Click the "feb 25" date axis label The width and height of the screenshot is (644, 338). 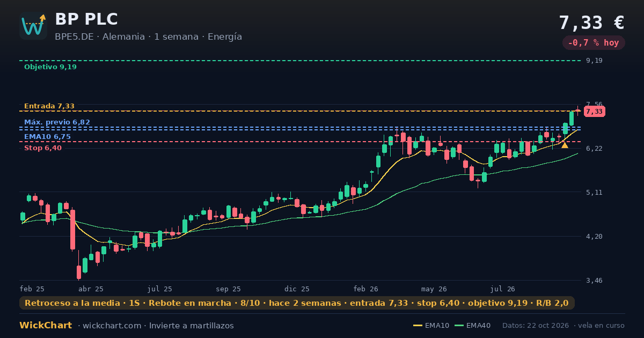[x=32, y=289]
